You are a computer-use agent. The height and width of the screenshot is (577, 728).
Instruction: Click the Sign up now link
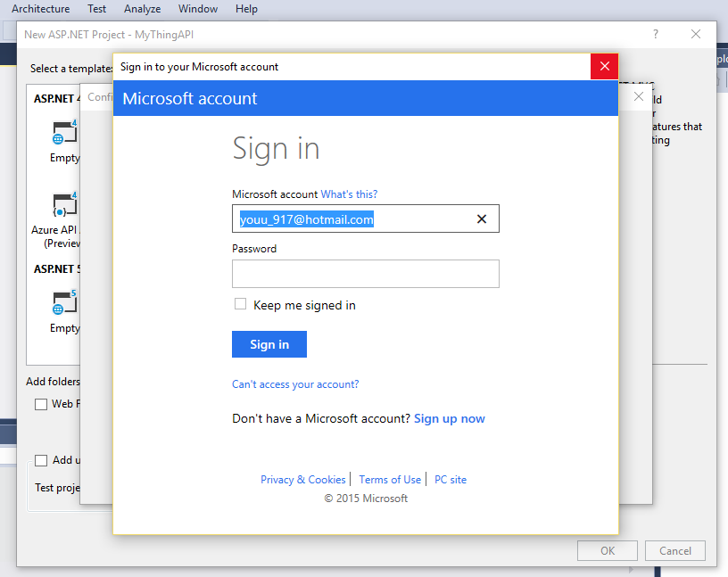tap(450, 418)
